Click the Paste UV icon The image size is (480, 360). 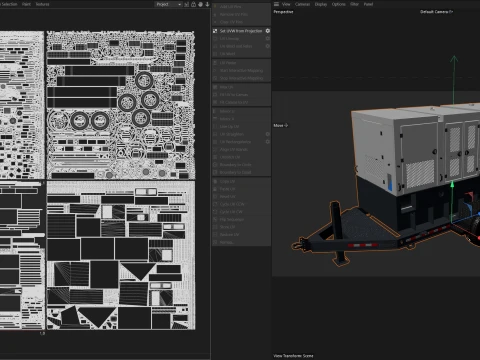(215, 189)
